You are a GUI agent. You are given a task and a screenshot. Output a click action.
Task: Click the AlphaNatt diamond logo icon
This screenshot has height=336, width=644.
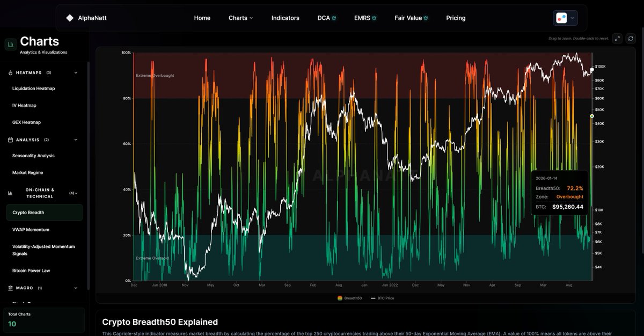click(x=70, y=18)
